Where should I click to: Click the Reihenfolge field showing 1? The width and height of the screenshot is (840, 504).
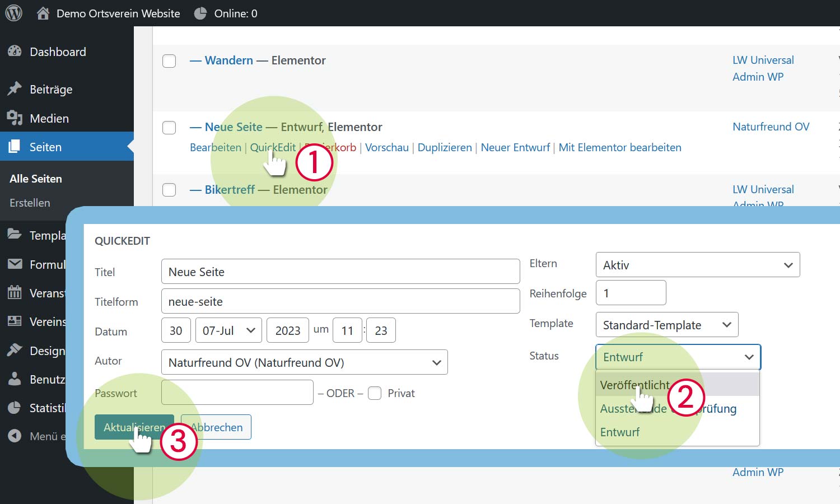631,293
